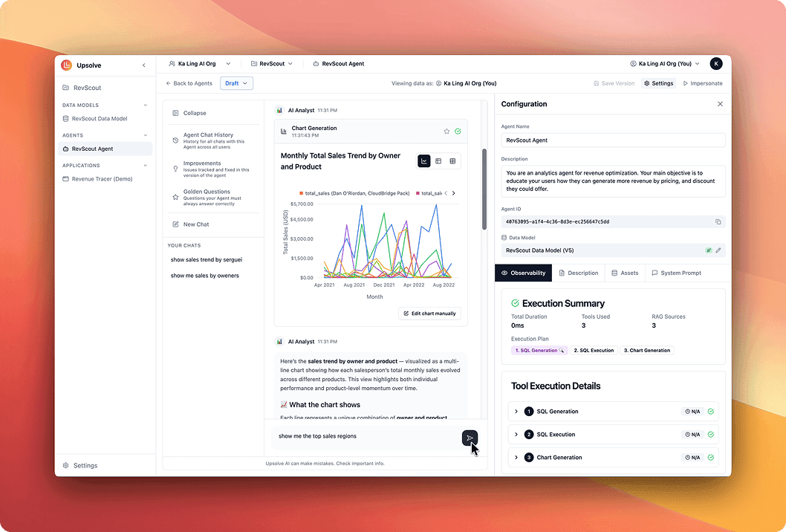Viewport: 786px width, 532px height.
Task: Collapse the Data Models section
Action: tap(146, 106)
